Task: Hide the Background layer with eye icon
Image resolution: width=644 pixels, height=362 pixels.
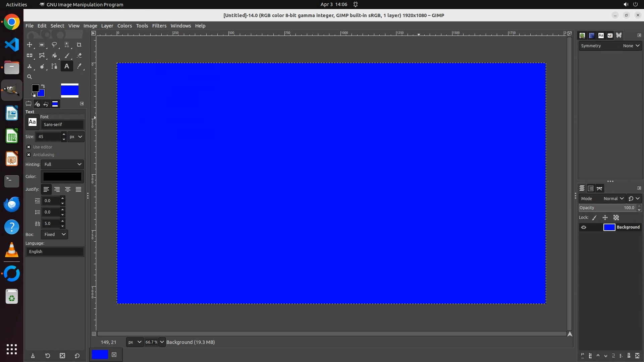Action: click(x=584, y=227)
